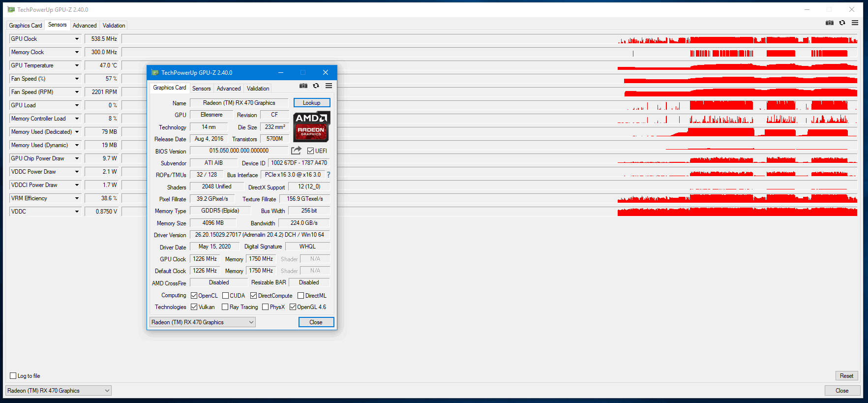Toggle the CUDA checkbox

click(225, 296)
